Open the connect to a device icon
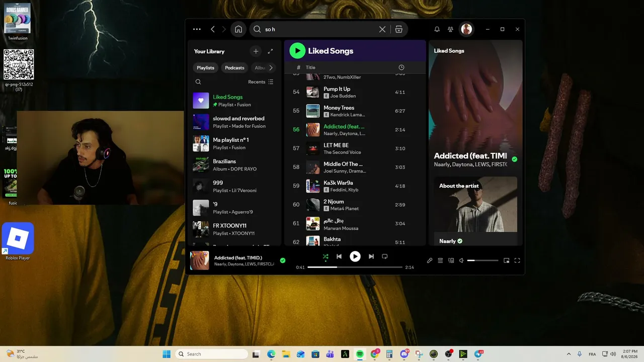This screenshot has width=644, height=362. coord(451,260)
